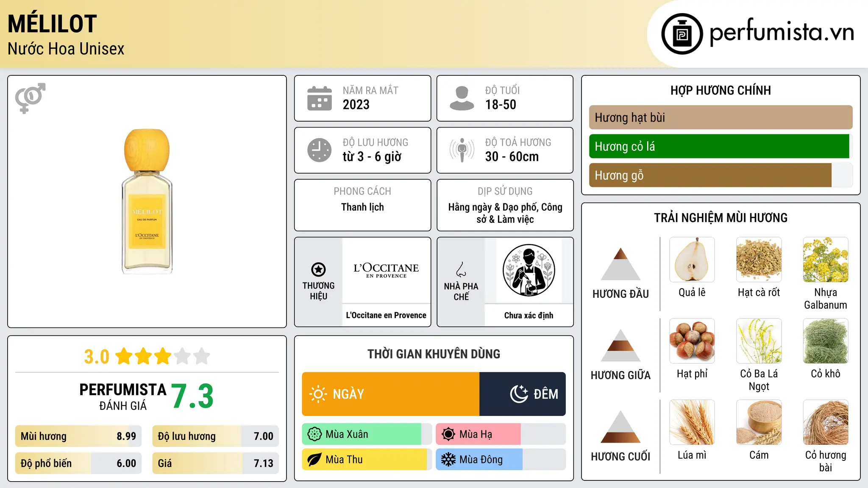Viewport: 868px width, 488px height.
Task: Open the L'Occitane en Provence brand link
Action: point(386,315)
